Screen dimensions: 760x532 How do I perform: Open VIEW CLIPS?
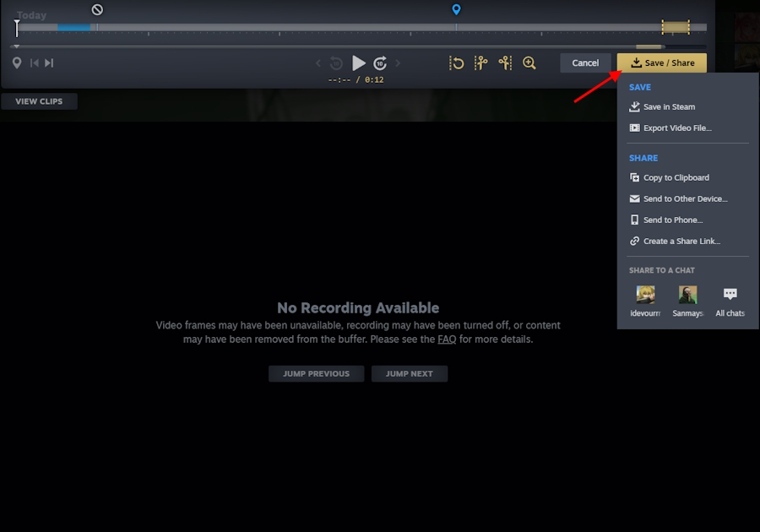pos(39,100)
